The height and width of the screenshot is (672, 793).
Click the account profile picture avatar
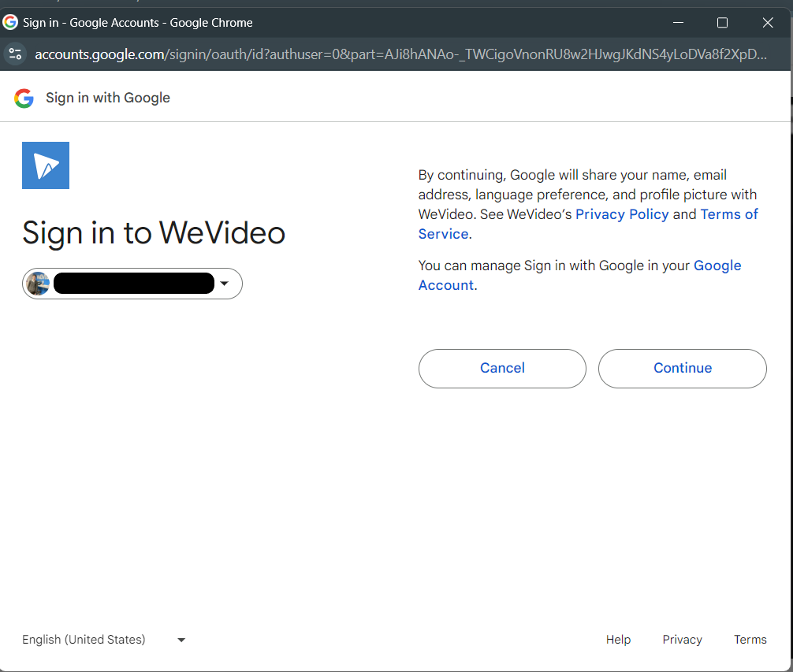tap(38, 284)
